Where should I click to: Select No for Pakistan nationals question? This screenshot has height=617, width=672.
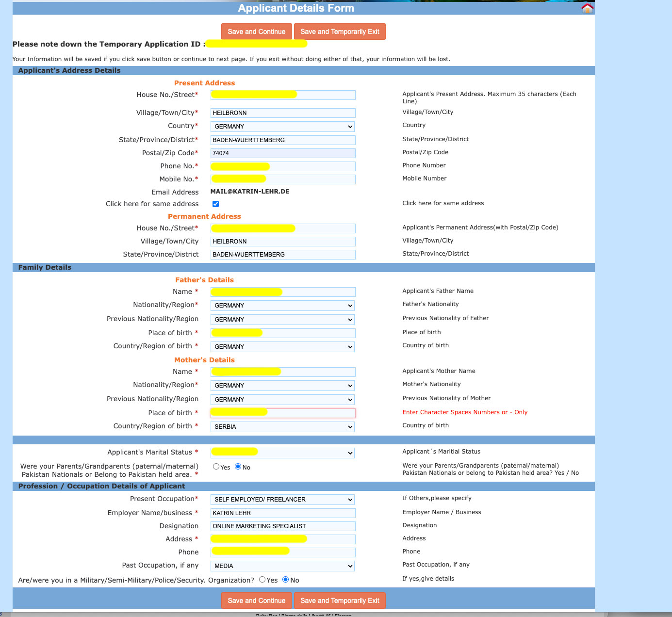(x=238, y=467)
